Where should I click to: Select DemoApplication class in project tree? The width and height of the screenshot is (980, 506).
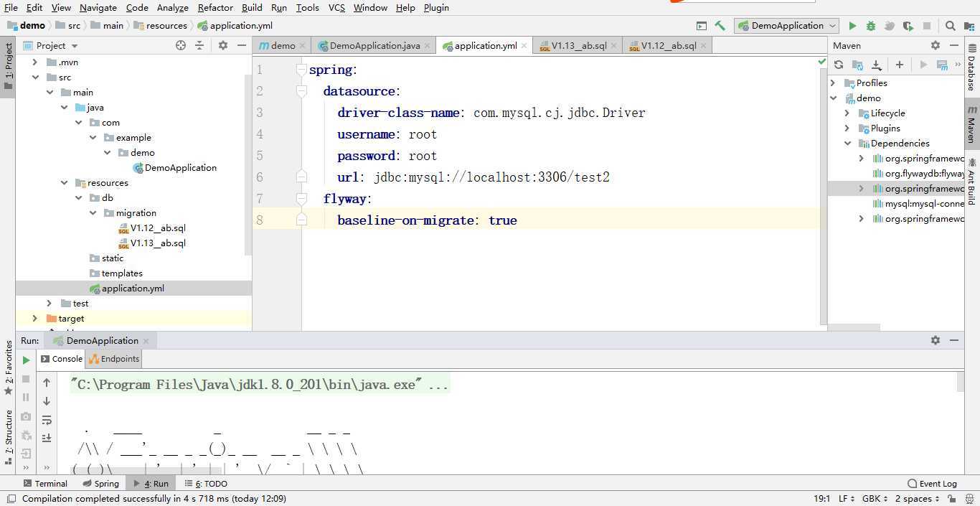[x=174, y=168]
